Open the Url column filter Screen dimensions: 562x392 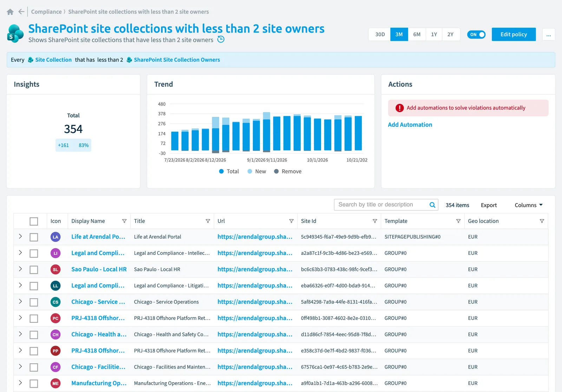pos(291,221)
